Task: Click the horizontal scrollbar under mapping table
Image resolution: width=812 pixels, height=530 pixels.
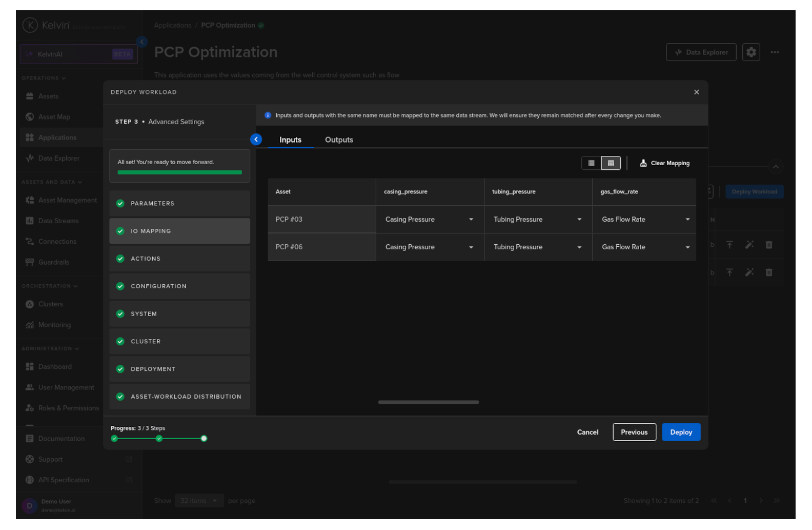Action: pyautogui.click(x=429, y=402)
